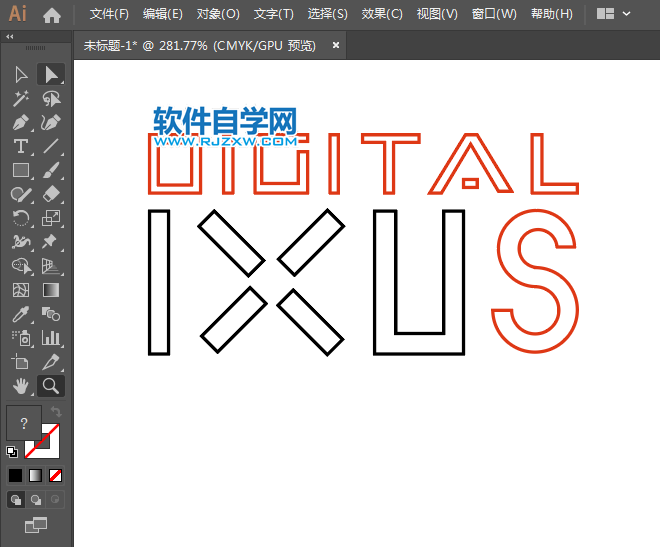
Task: Select the Rotate tool
Action: pyautogui.click(x=21, y=218)
